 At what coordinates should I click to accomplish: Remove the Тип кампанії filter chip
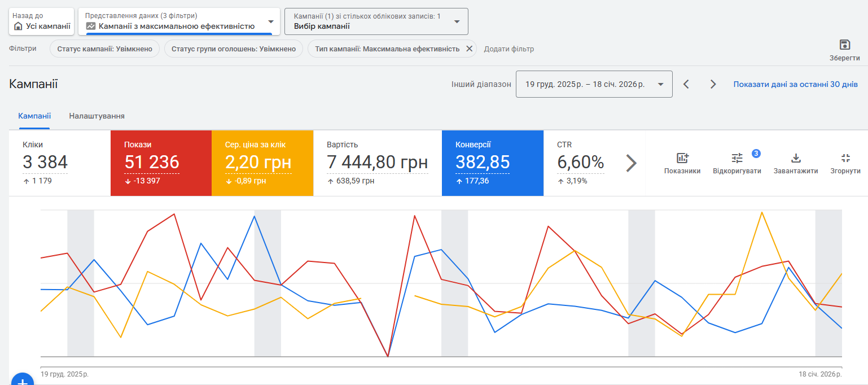pyautogui.click(x=469, y=49)
